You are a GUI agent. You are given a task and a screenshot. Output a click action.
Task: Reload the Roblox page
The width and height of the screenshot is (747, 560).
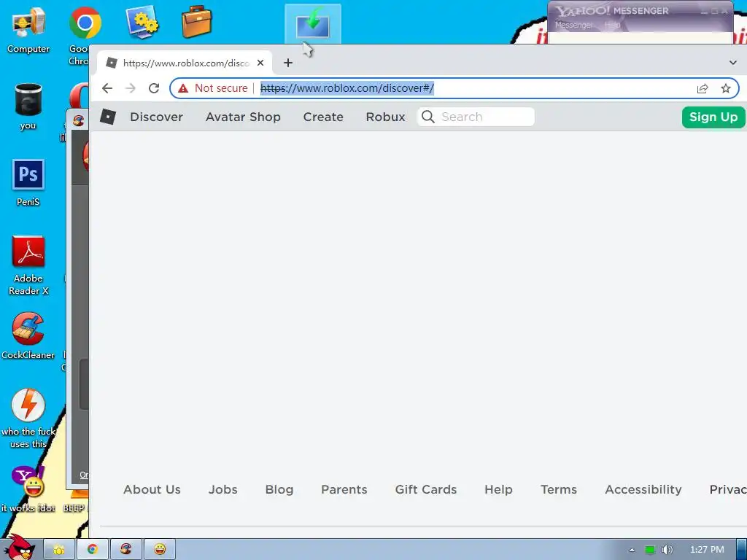pyautogui.click(x=154, y=88)
